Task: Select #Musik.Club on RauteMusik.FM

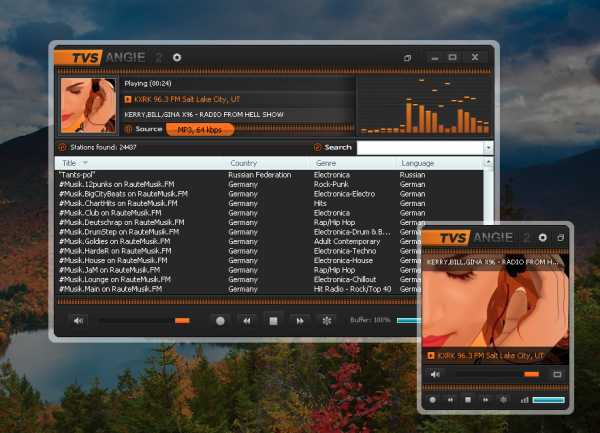Action: [x=269, y=213]
